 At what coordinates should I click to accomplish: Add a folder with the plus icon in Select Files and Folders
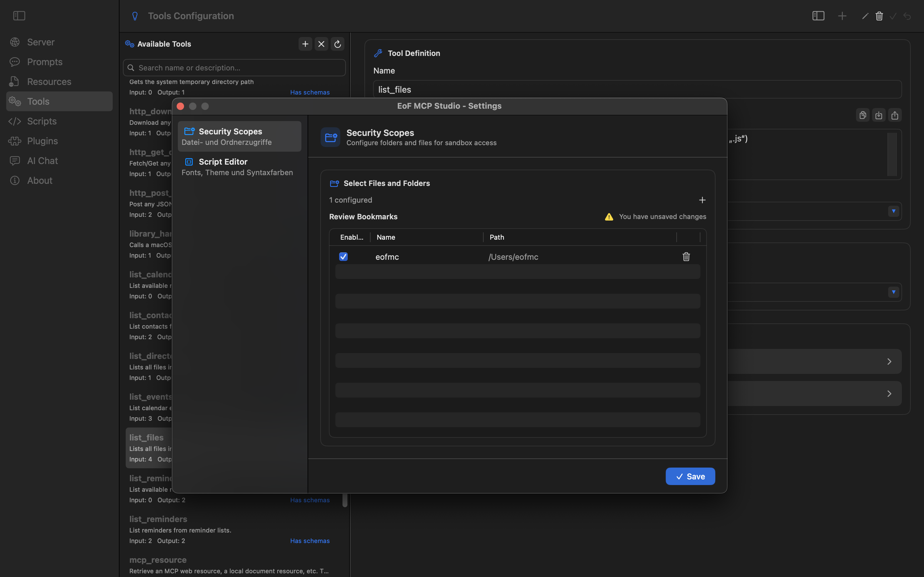click(x=702, y=200)
